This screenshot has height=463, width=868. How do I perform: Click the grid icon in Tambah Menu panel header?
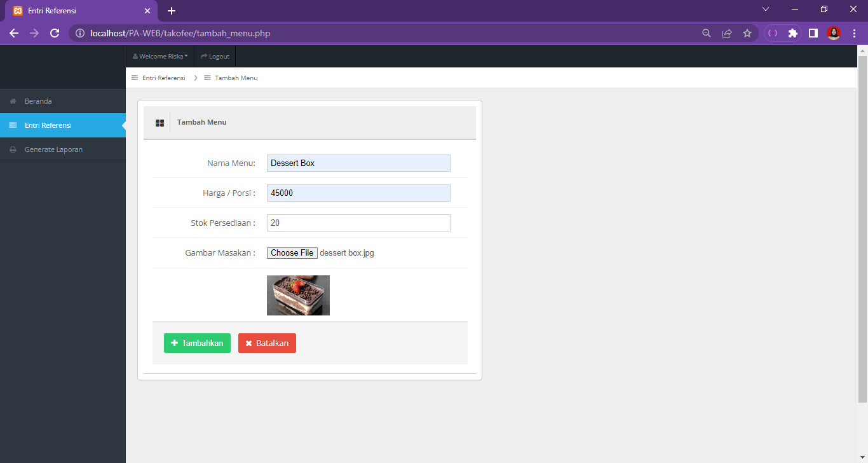pyautogui.click(x=159, y=123)
